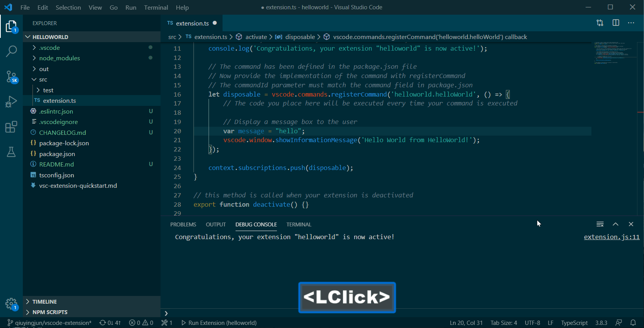The height and width of the screenshot is (328, 644).
Task: Split the editor to the right
Action: pyautogui.click(x=616, y=23)
